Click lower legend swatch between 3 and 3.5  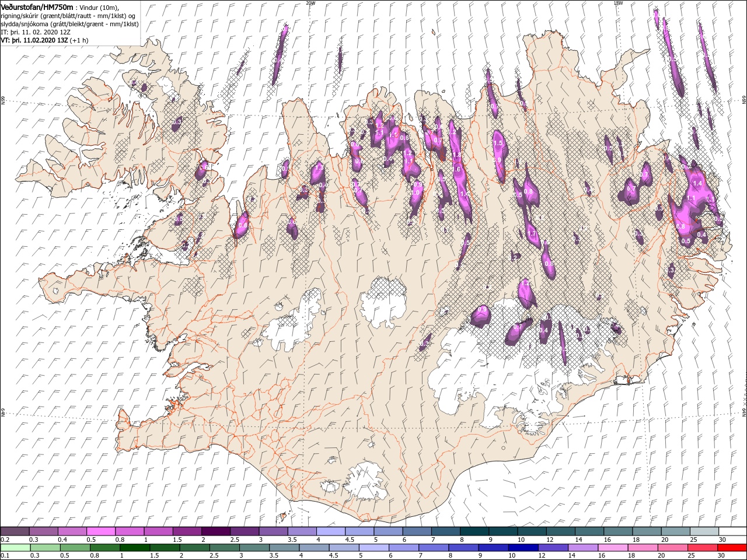pyautogui.click(x=254, y=548)
